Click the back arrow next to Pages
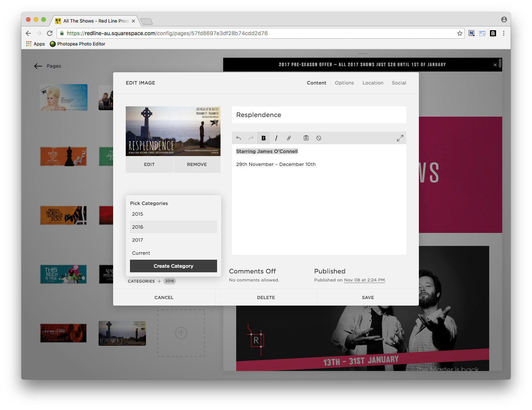532x410 pixels. [38, 66]
